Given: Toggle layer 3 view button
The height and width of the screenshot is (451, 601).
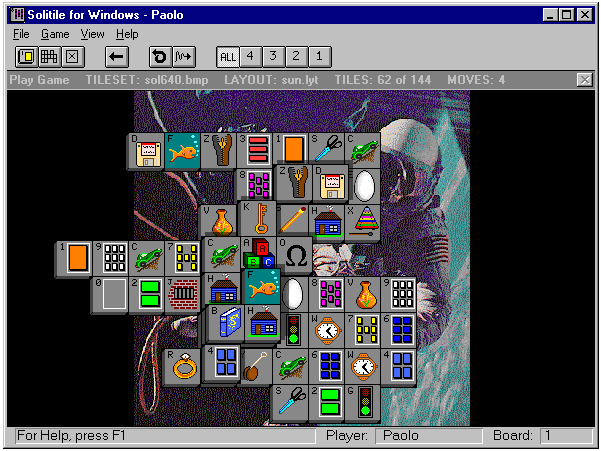Looking at the screenshot, I should [273, 56].
